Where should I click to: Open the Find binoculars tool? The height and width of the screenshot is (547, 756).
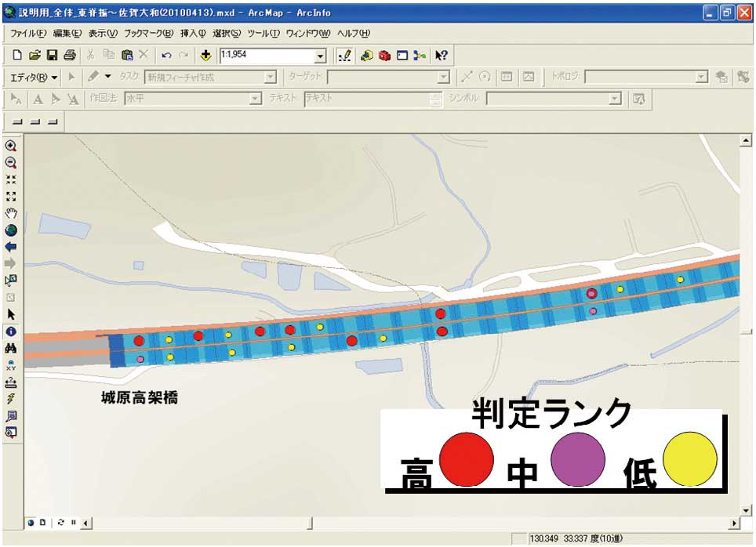pyautogui.click(x=11, y=348)
